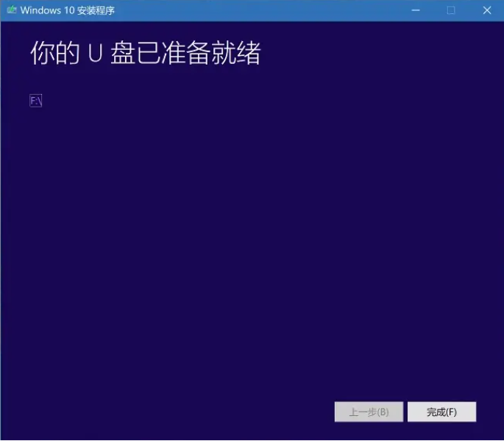Click the X icon at title bar
Image resolution: width=504 pixels, height=441 pixels.
point(487,10)
